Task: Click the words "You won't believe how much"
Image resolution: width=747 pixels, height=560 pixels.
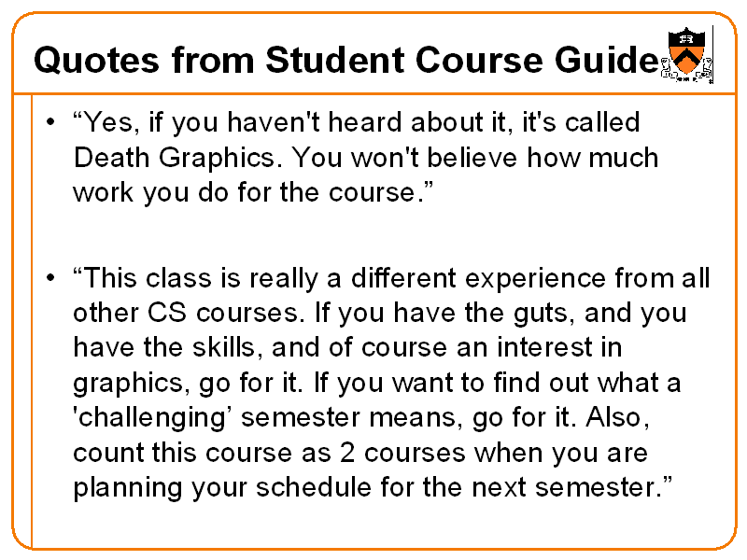Action: [474, 158]
